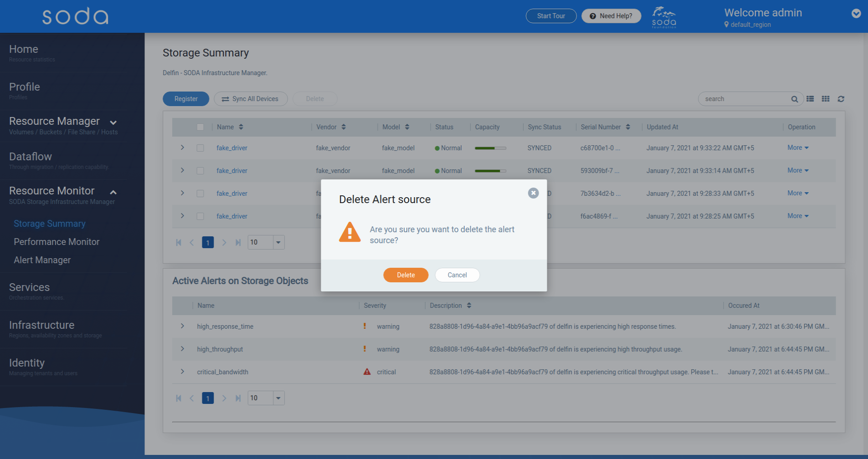Open Dataflow in the sidebar
The width and height of the screenshot is (868, 459).
coord(31,157)
